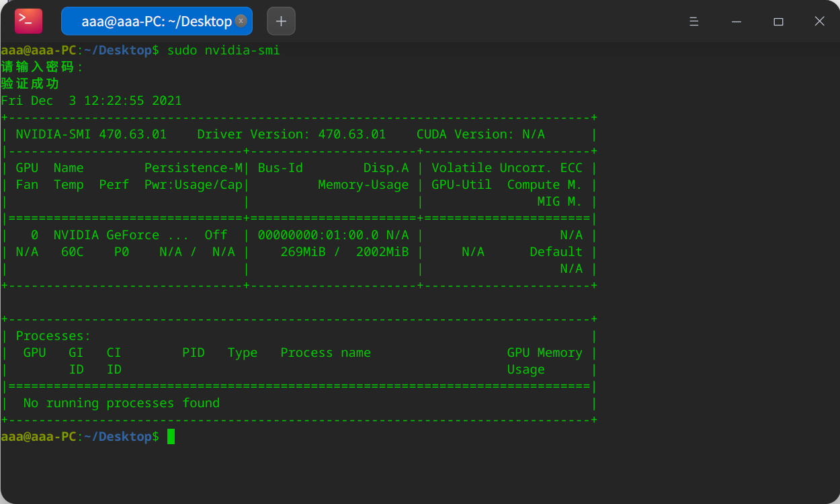
Task: Click the green cursor at bottom prompt
Action: click(171, 437)
